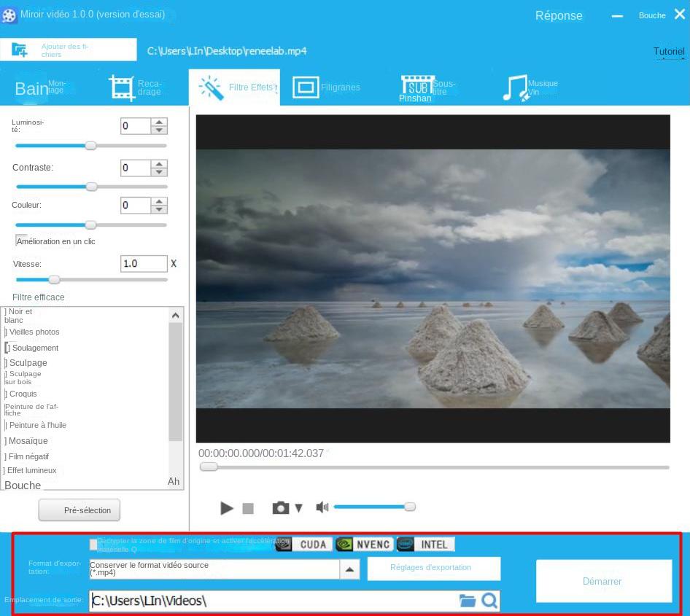Open the export format dropdown

click(351, 569)
